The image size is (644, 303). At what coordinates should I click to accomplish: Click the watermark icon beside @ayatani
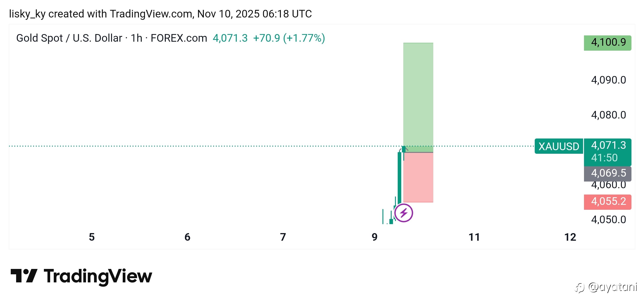[x=580, y=288]
